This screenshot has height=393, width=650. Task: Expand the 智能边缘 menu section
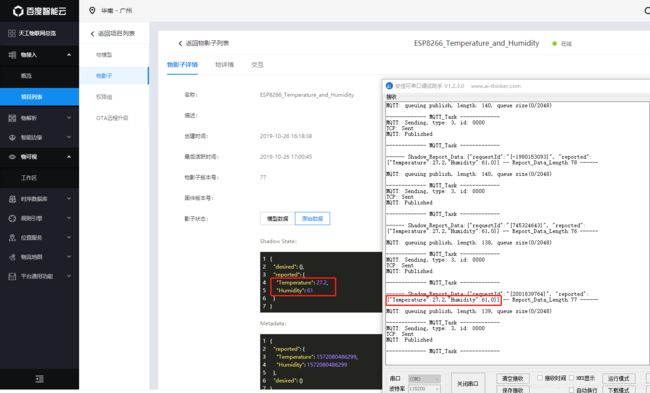(x=69, y=138)
